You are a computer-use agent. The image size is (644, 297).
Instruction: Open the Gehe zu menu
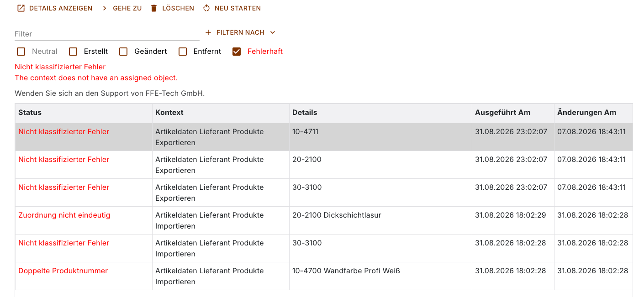point(121,8)
